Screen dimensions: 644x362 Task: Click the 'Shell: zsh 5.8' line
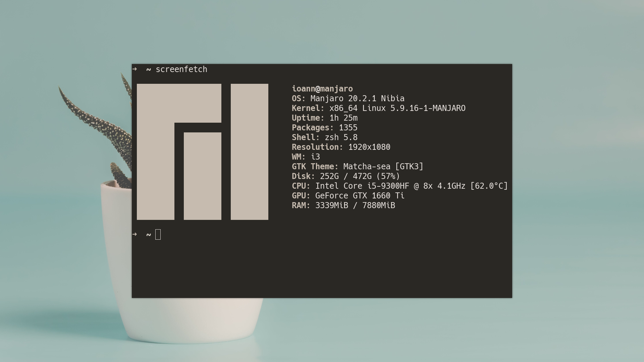tap(325, 137)
